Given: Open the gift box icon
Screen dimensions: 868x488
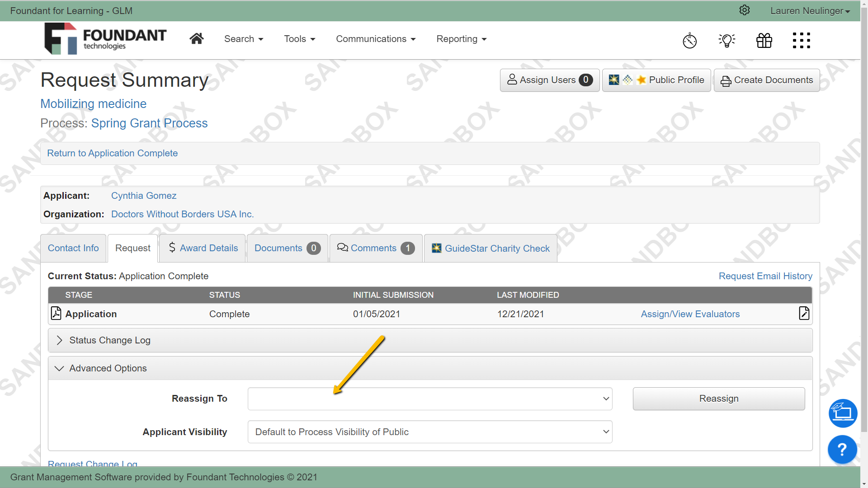Looking at the screenshot, I should 764,40.
